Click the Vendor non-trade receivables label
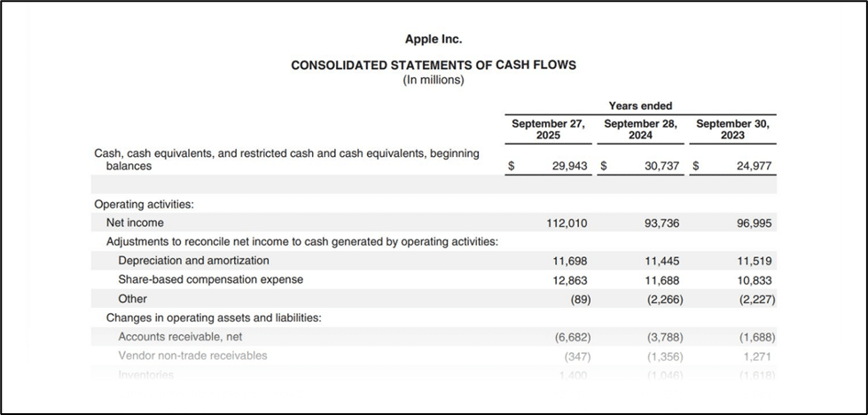Viewport: 868px width, 415px height. point(192,356)
